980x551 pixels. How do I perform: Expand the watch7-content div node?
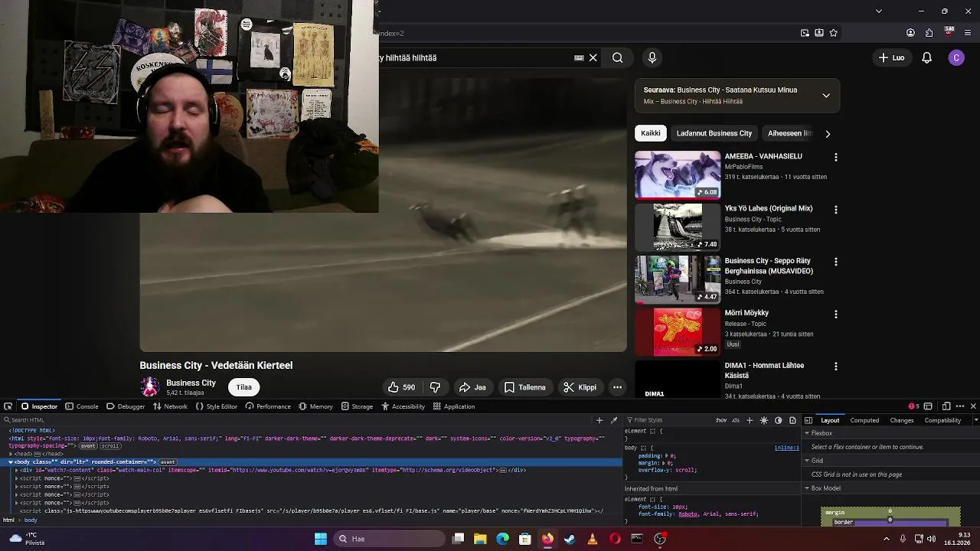point(17,471)
